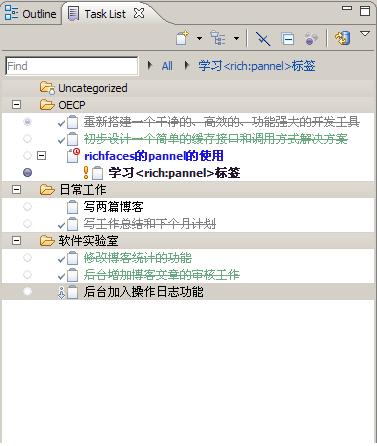
Task: Minimize the Task List view
Action: point(347,8)
